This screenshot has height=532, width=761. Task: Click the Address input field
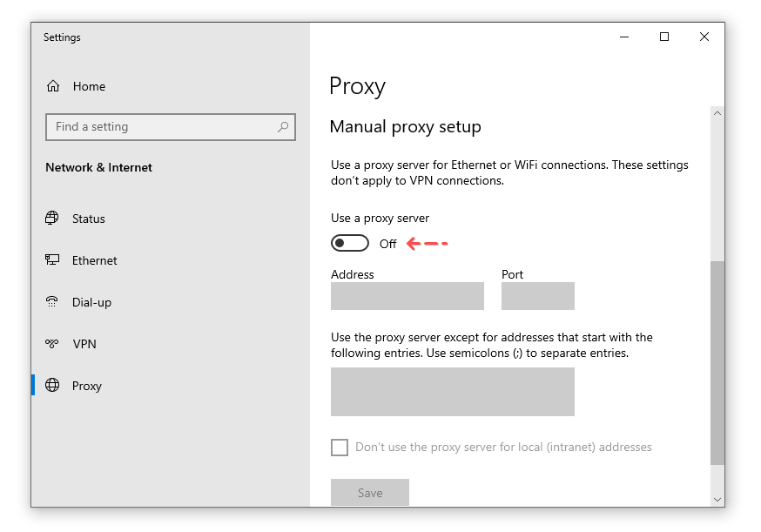[407, 296]
